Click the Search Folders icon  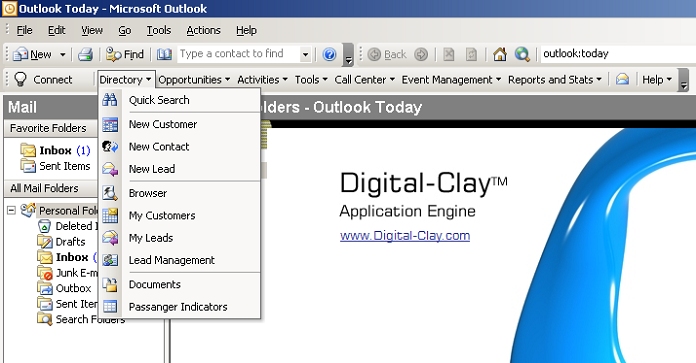click(45, 319)
